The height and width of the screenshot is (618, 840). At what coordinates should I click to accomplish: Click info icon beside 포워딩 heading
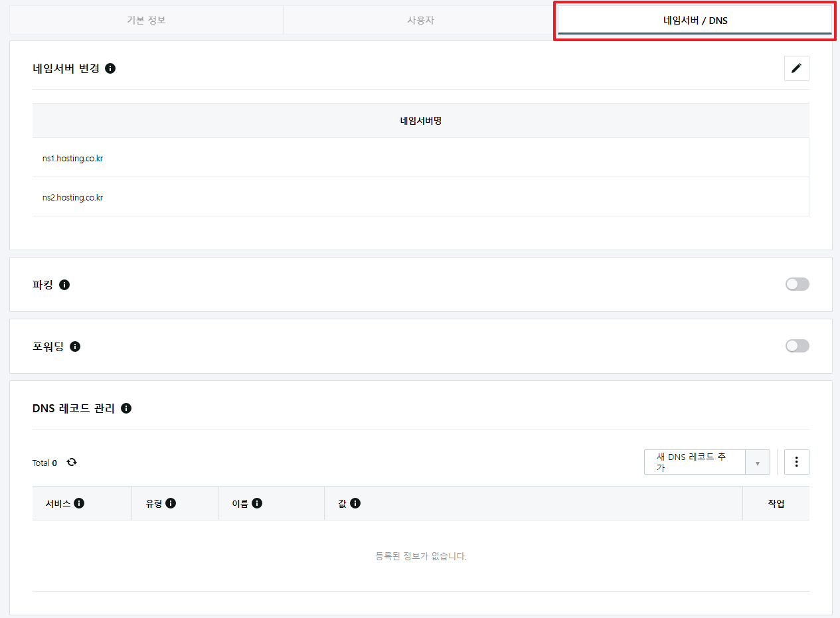click(75, 347)
